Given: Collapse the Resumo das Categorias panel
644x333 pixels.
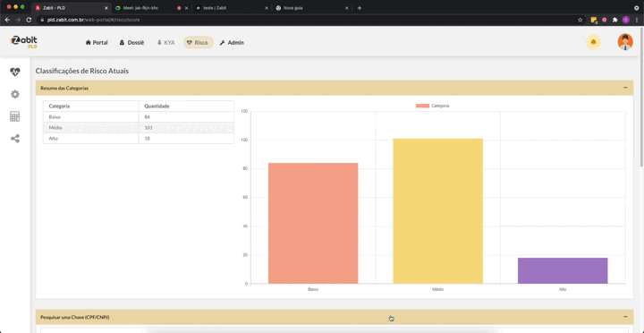Looking at the screenshot, I should point(625,88).
